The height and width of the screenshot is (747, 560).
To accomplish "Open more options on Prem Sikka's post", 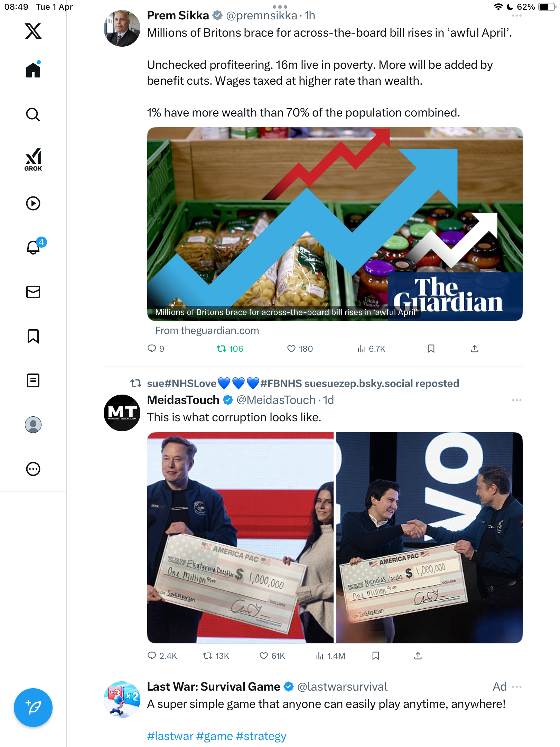I will [x=516, y=16].
